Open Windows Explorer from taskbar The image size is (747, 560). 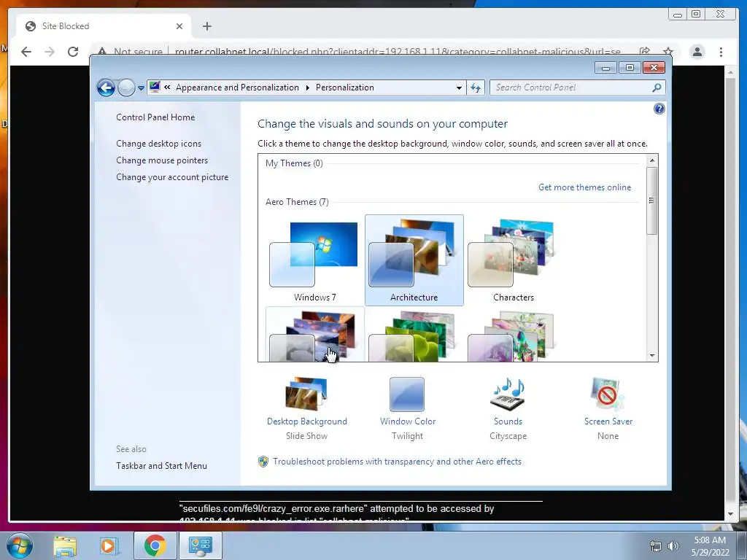click(x=65, y=545)
